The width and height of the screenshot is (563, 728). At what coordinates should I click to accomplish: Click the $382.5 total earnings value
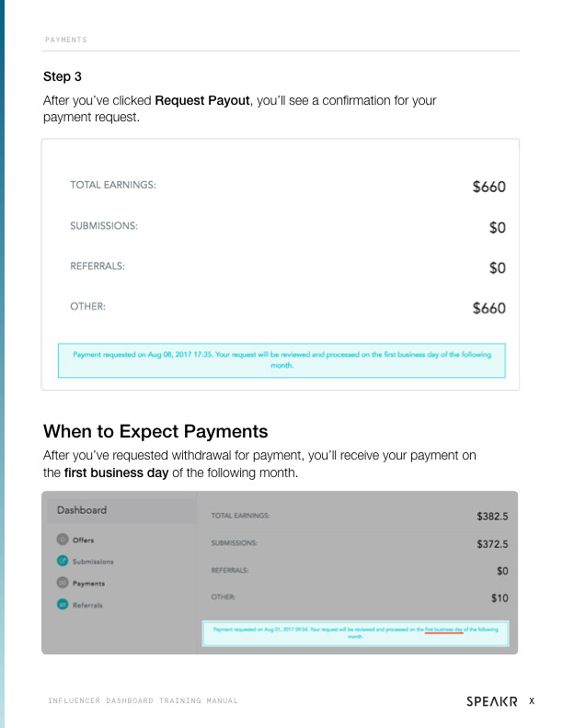[x=492, y=517]
